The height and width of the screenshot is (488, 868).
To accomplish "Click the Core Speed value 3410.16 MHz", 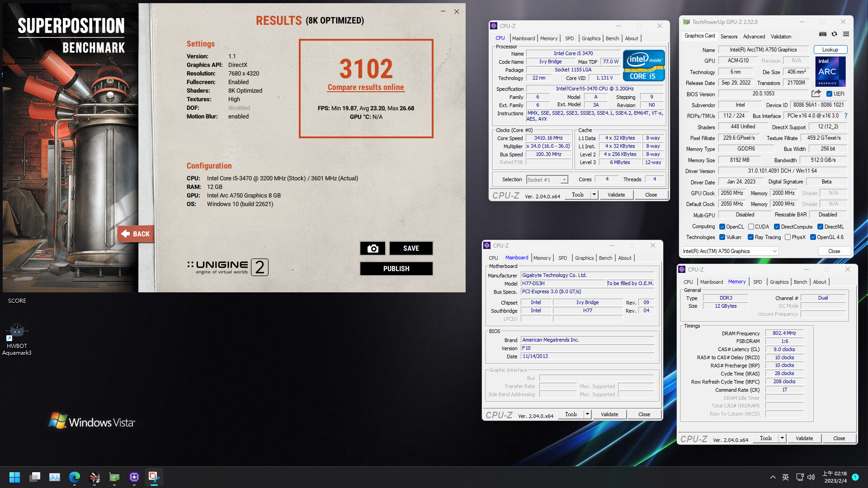I will pos(548,138).
